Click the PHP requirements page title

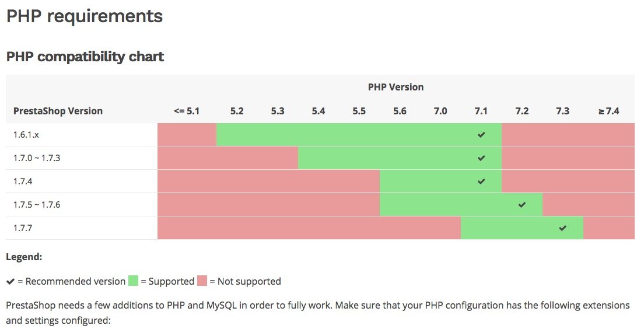85,16
